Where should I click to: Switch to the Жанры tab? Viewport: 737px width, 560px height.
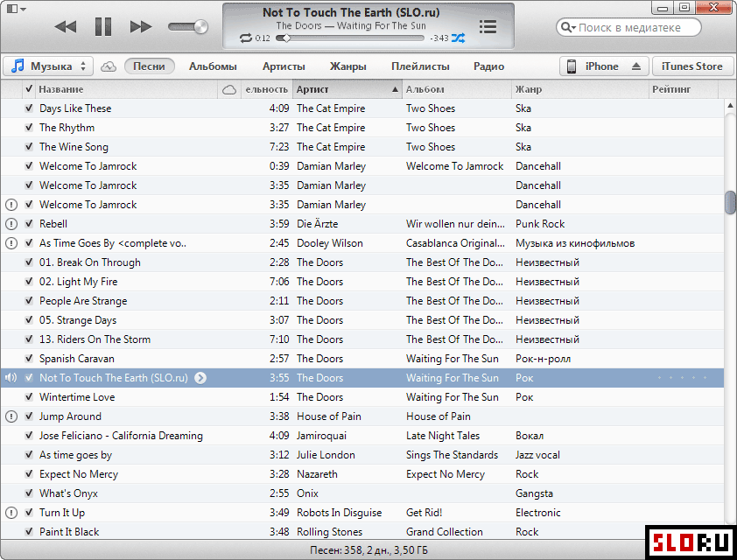347,66
